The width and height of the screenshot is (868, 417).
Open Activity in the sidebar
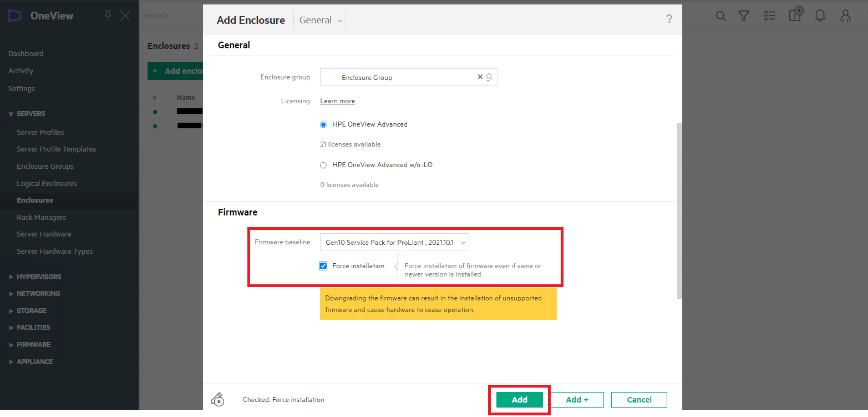tap(21, 71)
